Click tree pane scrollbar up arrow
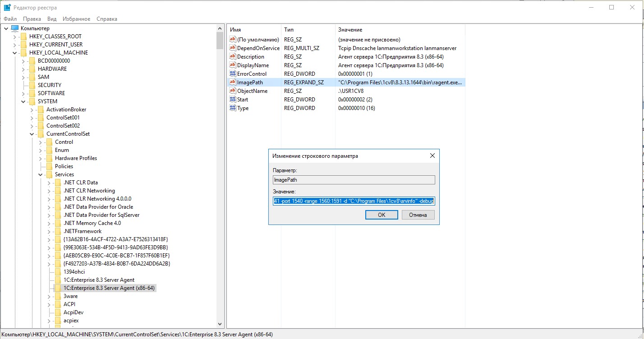This screenshot has width=644, height=339. coord(220,28)
